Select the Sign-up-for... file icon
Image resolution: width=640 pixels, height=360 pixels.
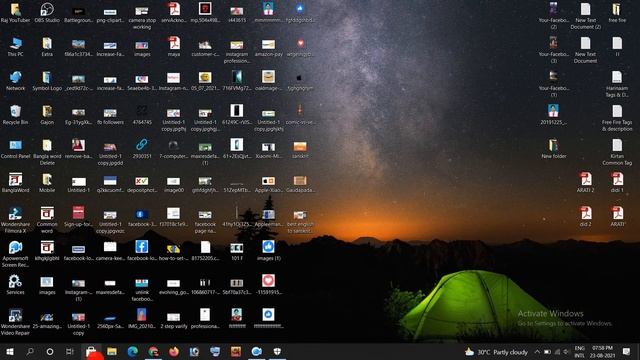pos(78,213)
